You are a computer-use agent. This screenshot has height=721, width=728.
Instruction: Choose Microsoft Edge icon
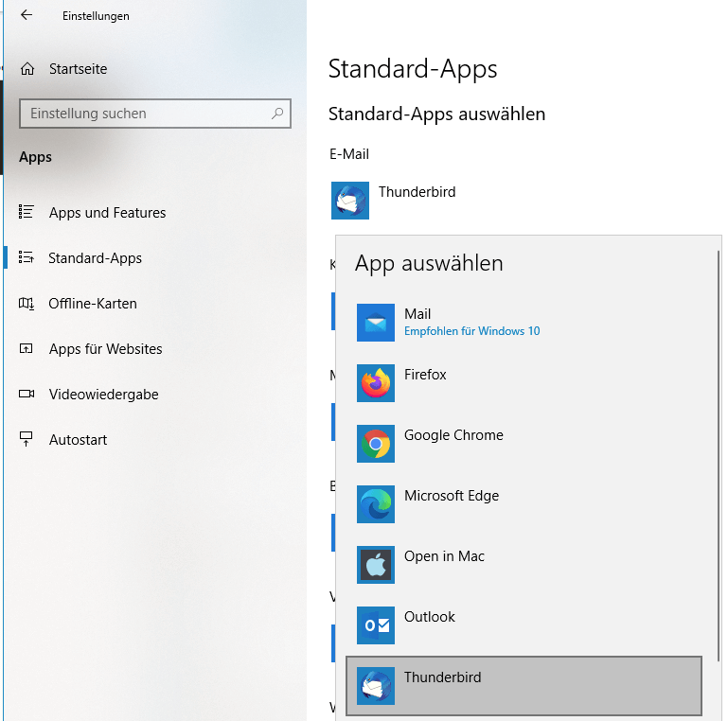tap(376, 504)
